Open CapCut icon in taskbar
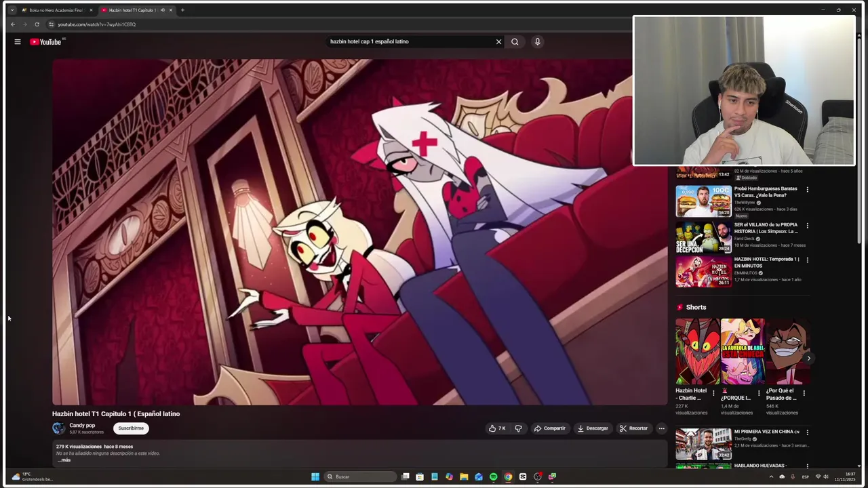The image size is (868, 488). (x=523, y=476)
